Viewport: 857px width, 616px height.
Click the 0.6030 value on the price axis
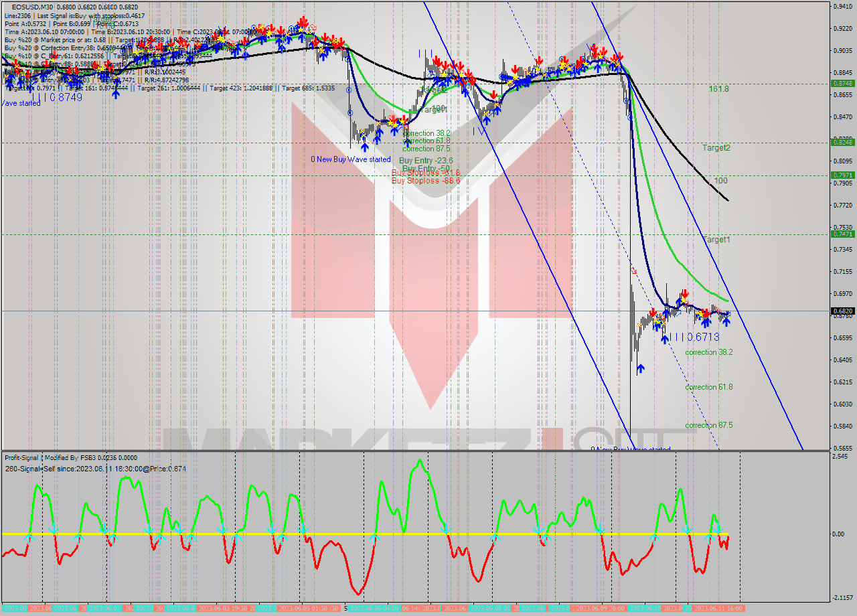842,404
